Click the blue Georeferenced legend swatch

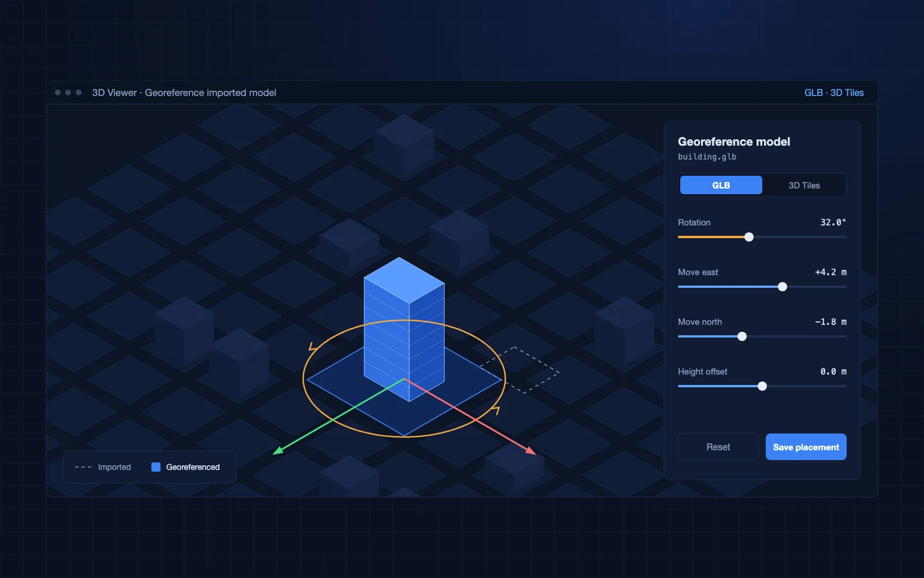156,467
